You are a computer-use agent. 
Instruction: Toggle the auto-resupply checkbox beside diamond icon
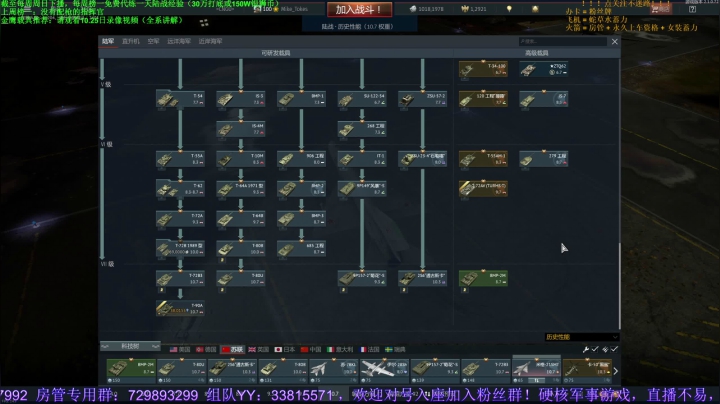pos(614,349)
